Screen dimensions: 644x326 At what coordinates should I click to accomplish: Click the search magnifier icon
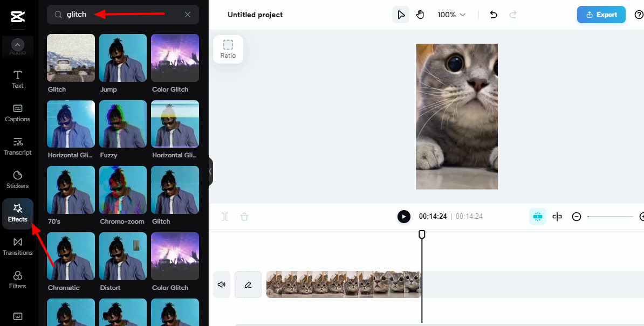click(58, 15)
